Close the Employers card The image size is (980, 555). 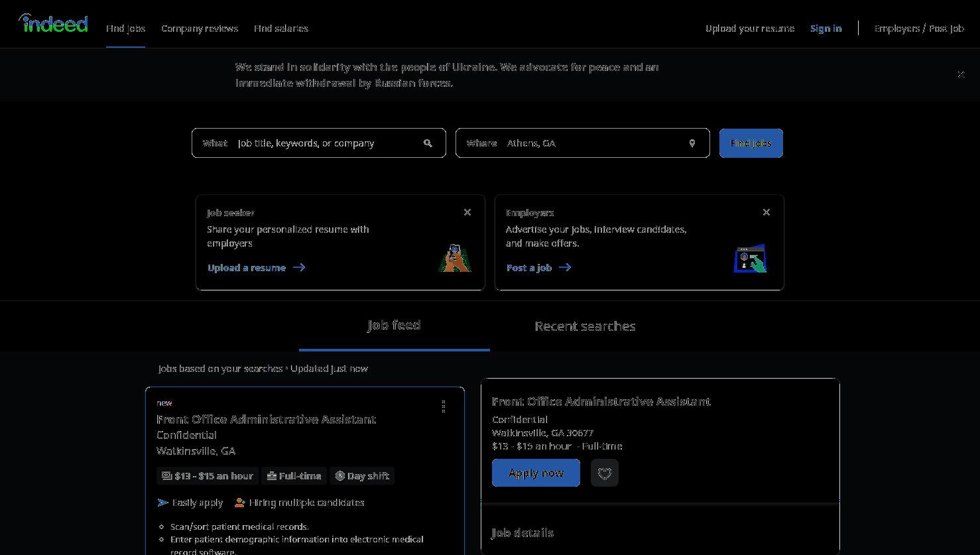(x=766, y=212)
